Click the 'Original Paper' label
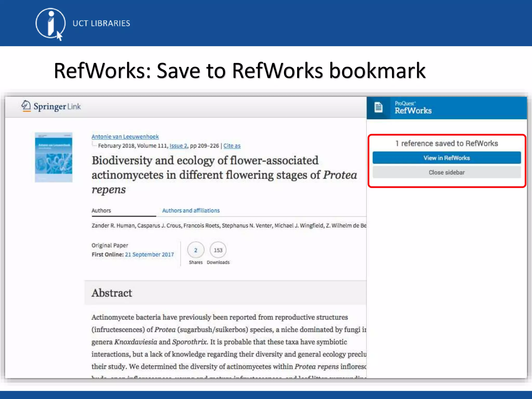 (110, 245)
